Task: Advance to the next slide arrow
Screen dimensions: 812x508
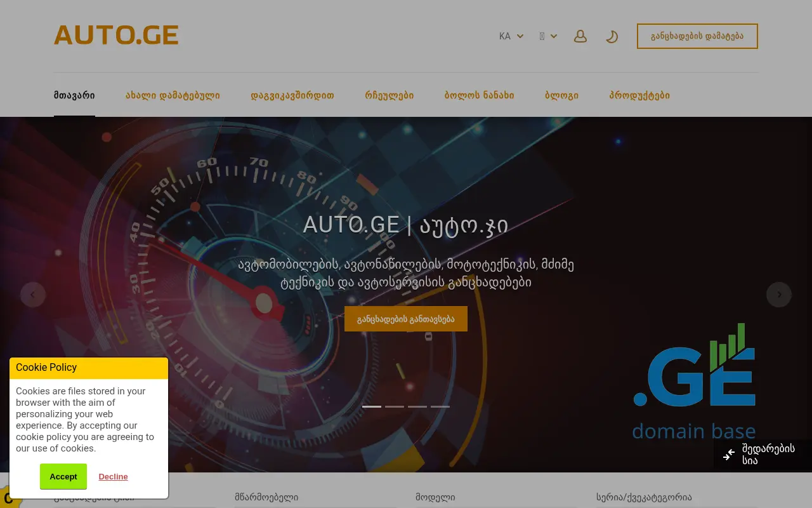Action: point(779,295)
